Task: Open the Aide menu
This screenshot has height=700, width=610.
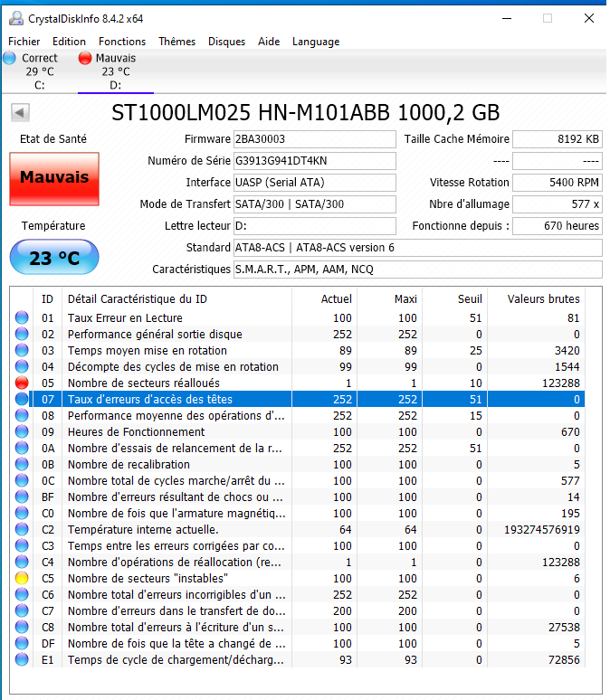Action: (269, 42)
